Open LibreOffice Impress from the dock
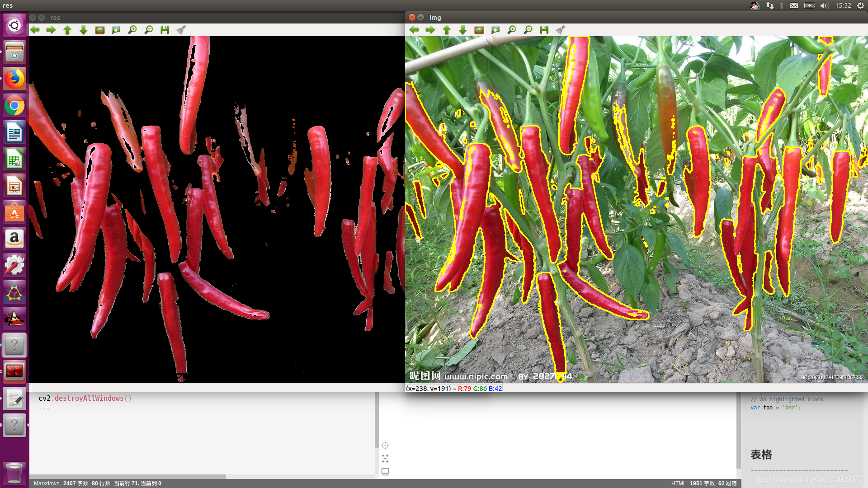 [14, 186]
